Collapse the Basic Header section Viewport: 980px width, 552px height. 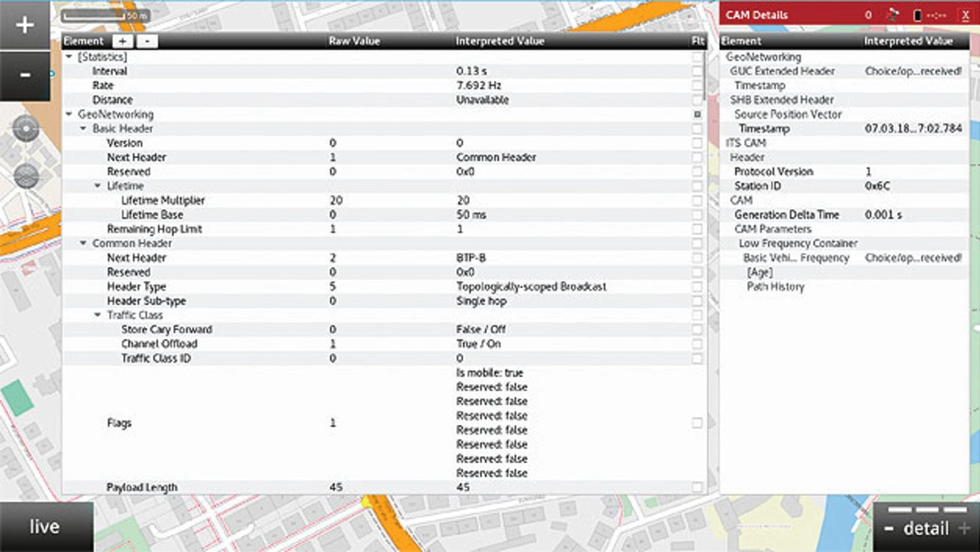click(83, 129)
